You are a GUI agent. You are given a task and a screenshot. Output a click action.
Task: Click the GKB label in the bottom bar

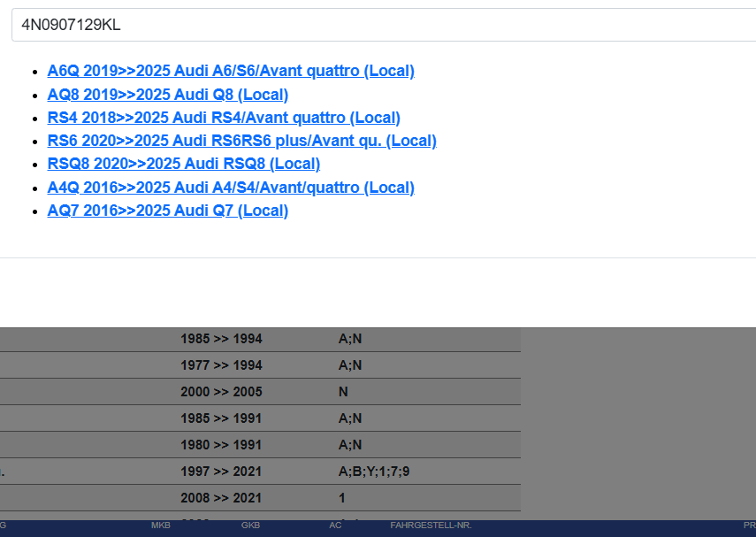[250, 525]
